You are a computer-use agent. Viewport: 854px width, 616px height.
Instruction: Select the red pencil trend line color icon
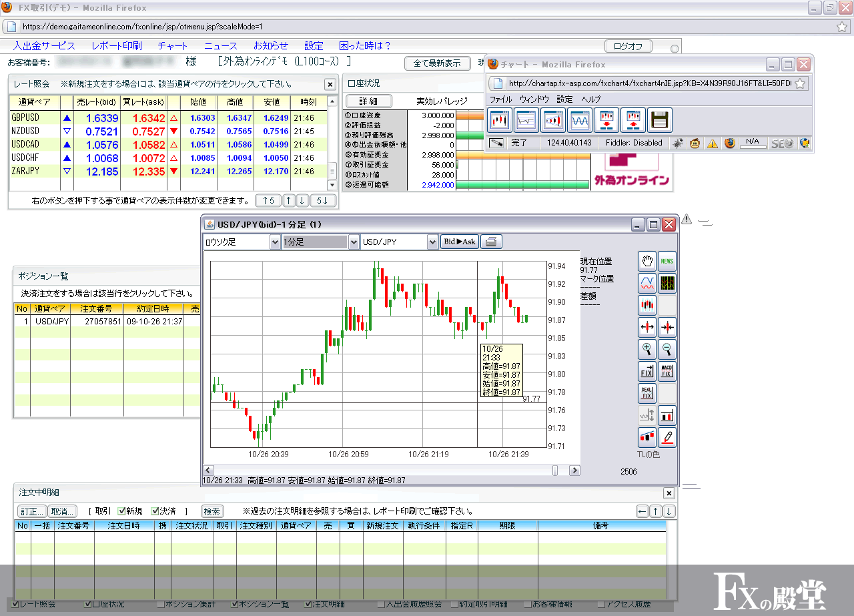tap(667, 437)
